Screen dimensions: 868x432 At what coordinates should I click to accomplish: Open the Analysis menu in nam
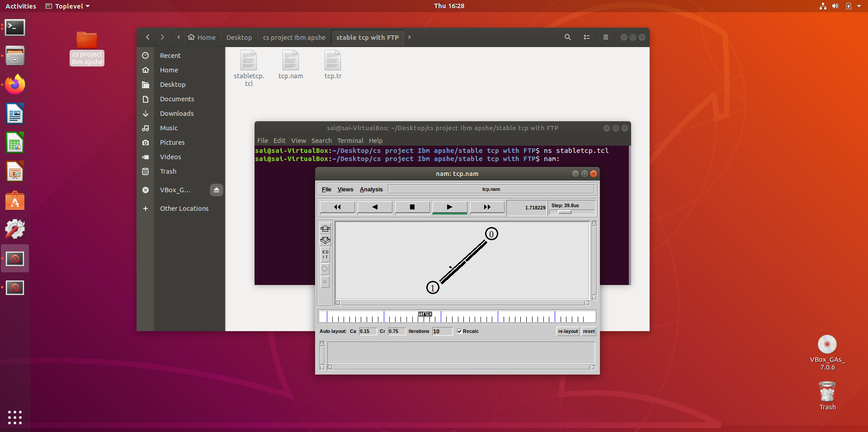pos(371,189)
